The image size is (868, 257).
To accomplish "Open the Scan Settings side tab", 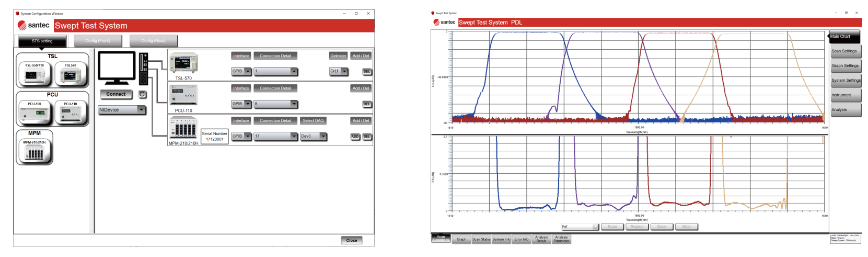I will coord(845,51).
